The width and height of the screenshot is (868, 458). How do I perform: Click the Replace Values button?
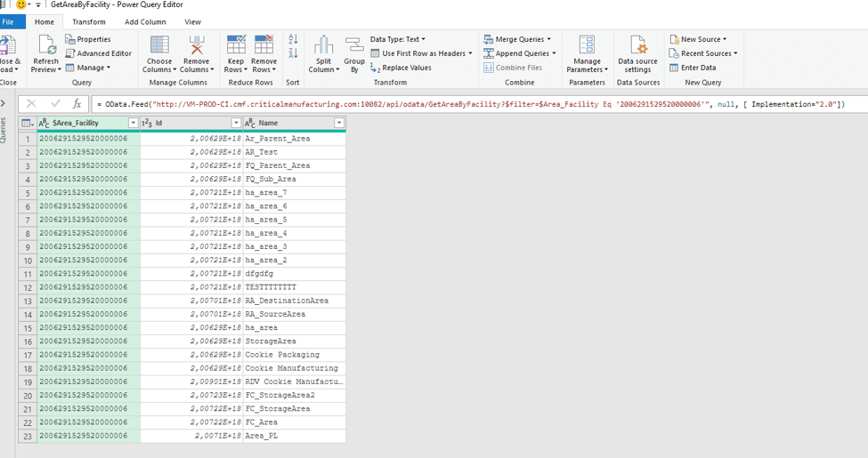pyautogui.click(x=401, y=68)
